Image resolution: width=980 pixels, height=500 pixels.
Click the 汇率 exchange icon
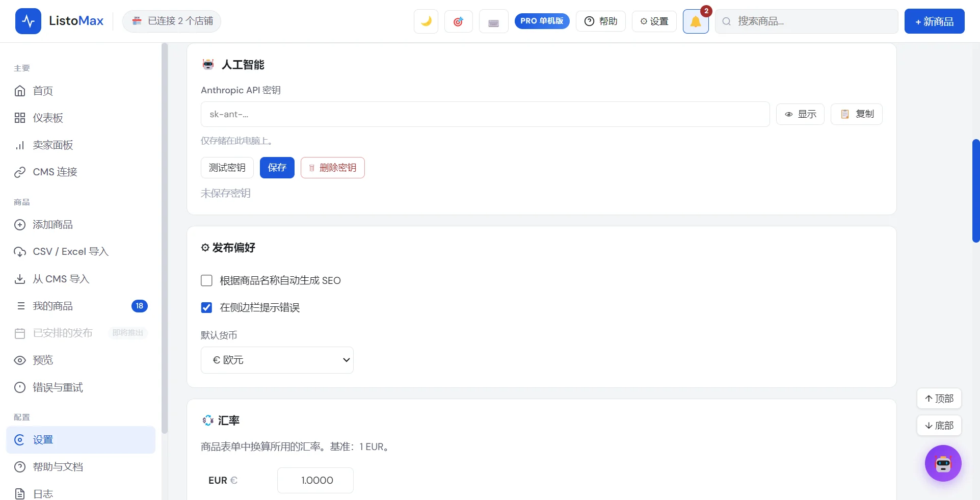click(x=208, y=420)
